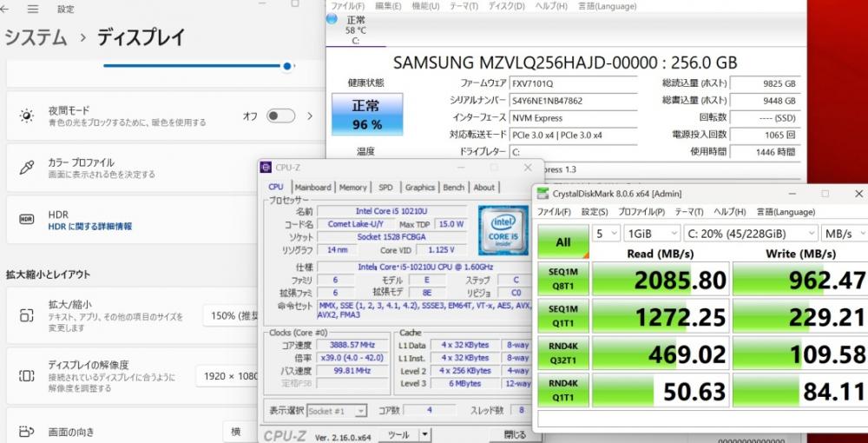Viewport: 868px width, 443px height.
Task: Open the C: 20% drive dropdown
Action: [x=751, y=234]
